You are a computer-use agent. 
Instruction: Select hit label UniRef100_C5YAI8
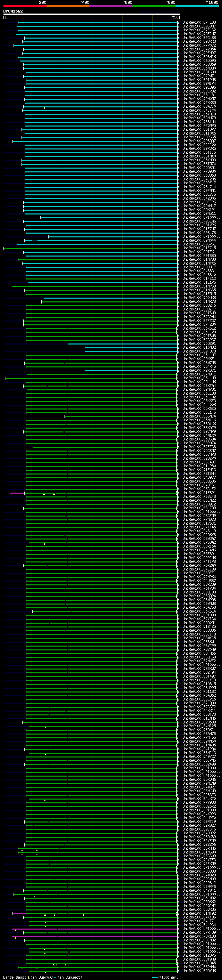[199, 114]
